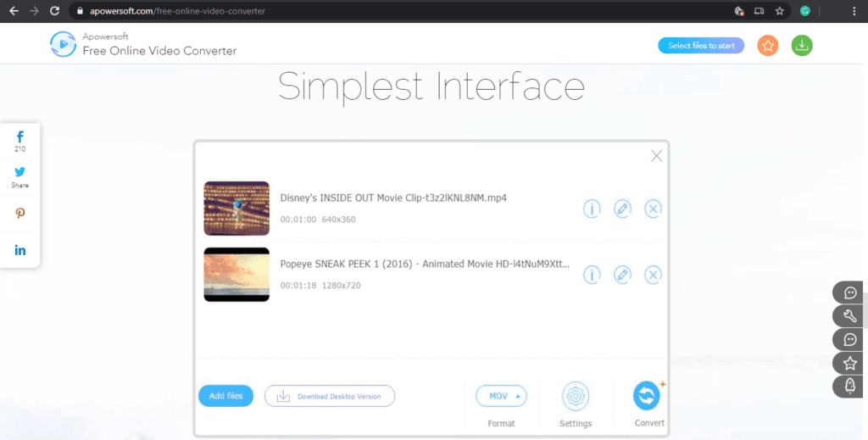
Task: Click the second chat bubble icon under the wrench icon
Action: tap(849, 339)
